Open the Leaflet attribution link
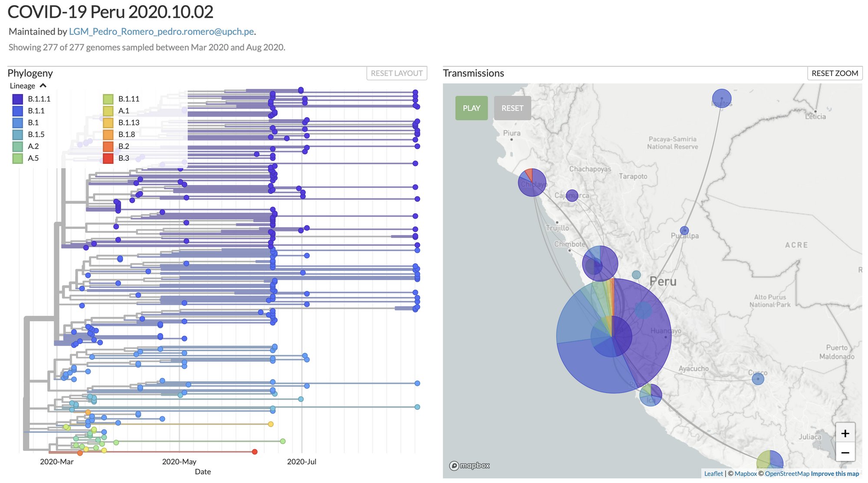This screenshot has height=483, width=868. pos(713,474)
